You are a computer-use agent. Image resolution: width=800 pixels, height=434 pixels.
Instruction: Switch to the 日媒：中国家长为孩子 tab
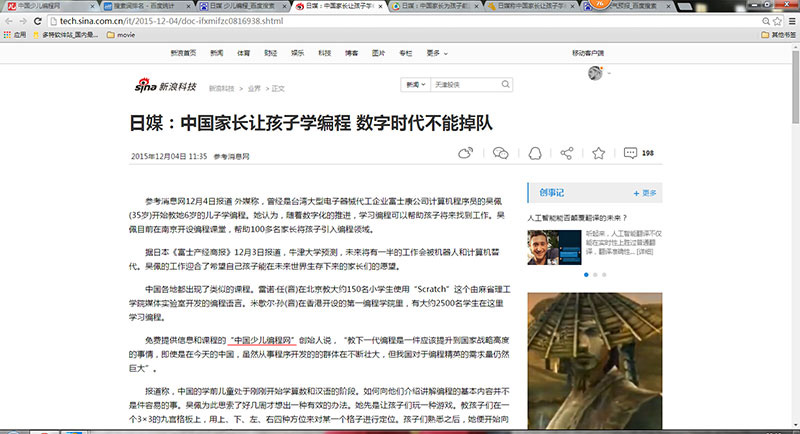pyautogui.click(x=435, y=6)
